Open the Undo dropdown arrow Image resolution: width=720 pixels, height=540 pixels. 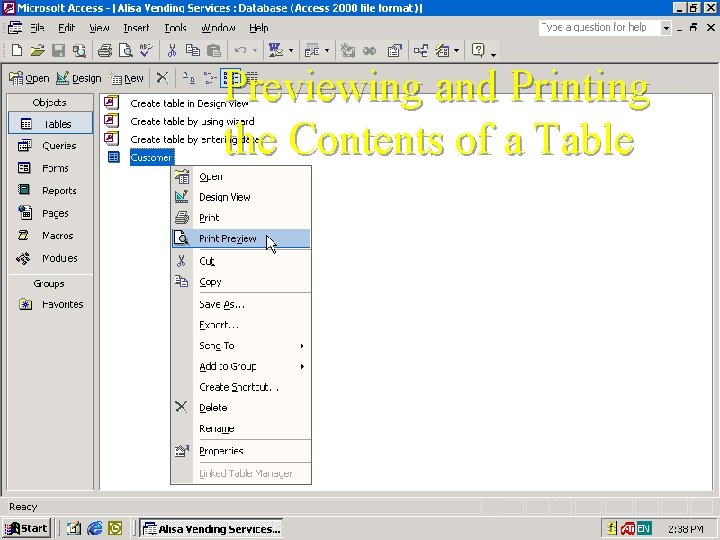coord(255,50)
